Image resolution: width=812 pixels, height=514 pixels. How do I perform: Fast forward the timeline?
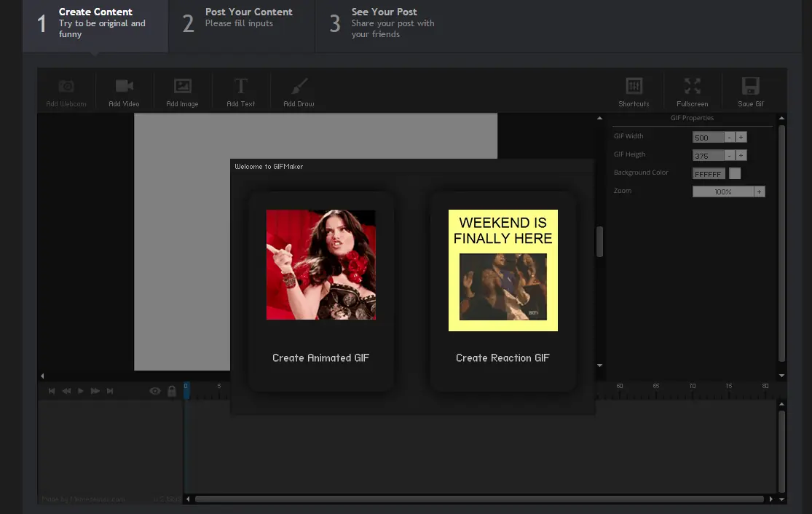tap(95, 391)
